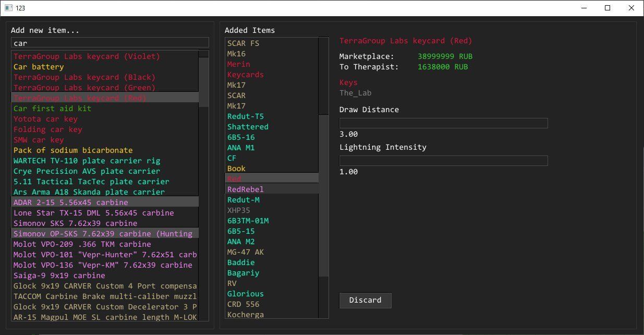
Task: Click the Lightning Intensity slider bar
Action: (x=443, y=161)
